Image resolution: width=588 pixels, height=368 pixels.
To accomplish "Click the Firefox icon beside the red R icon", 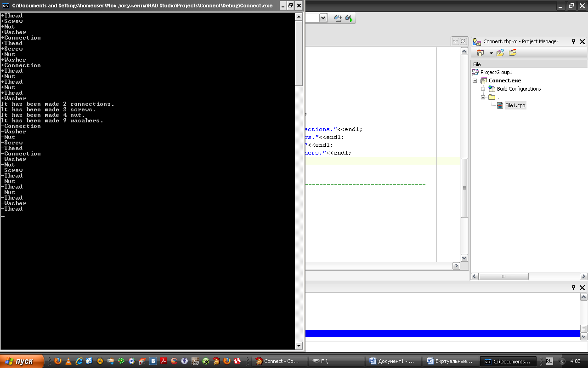I will 227,361.
